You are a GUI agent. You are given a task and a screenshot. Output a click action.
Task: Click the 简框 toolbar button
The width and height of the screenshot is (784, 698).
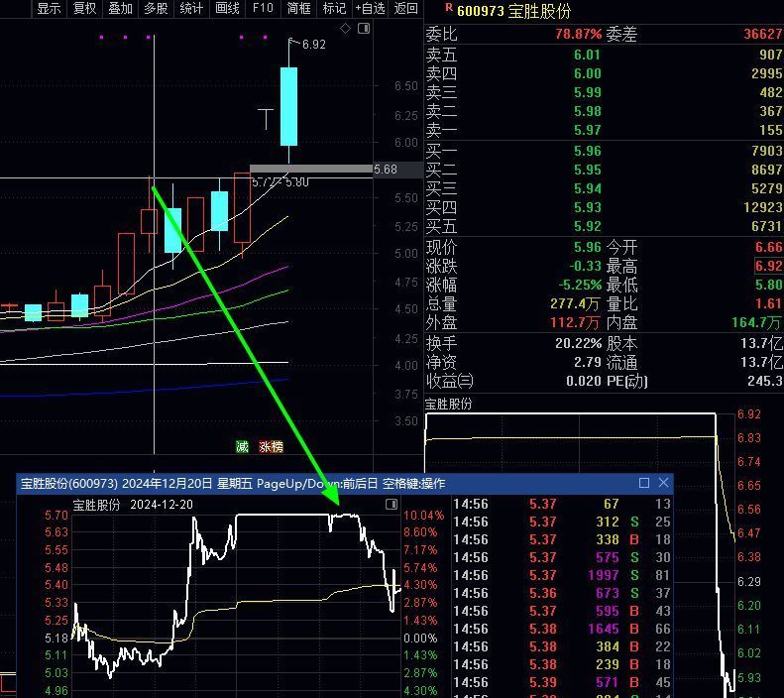coord(298,8)
